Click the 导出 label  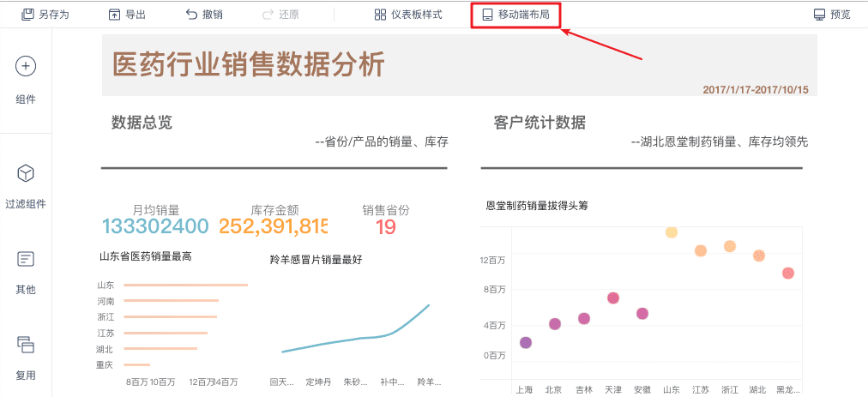pos(136,15)
